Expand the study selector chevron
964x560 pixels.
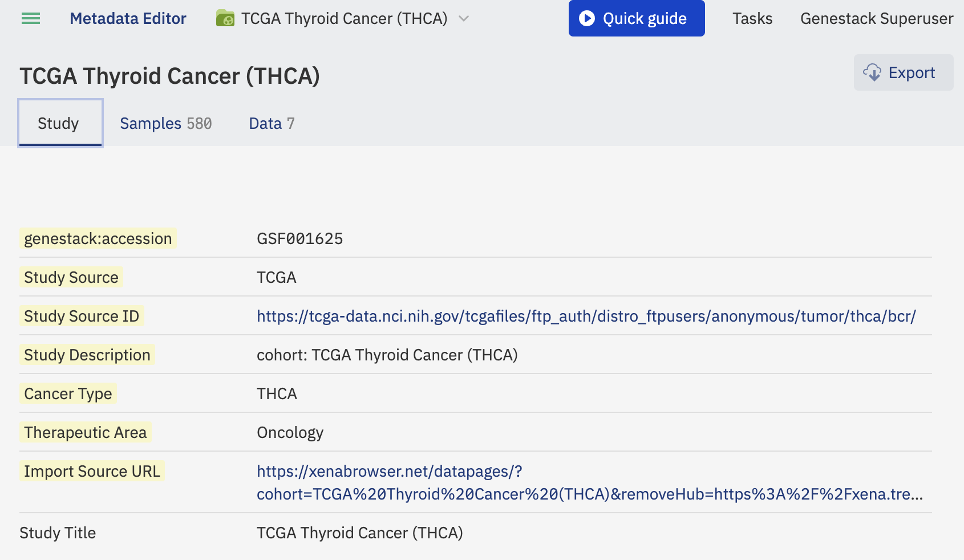coord(464,19)
